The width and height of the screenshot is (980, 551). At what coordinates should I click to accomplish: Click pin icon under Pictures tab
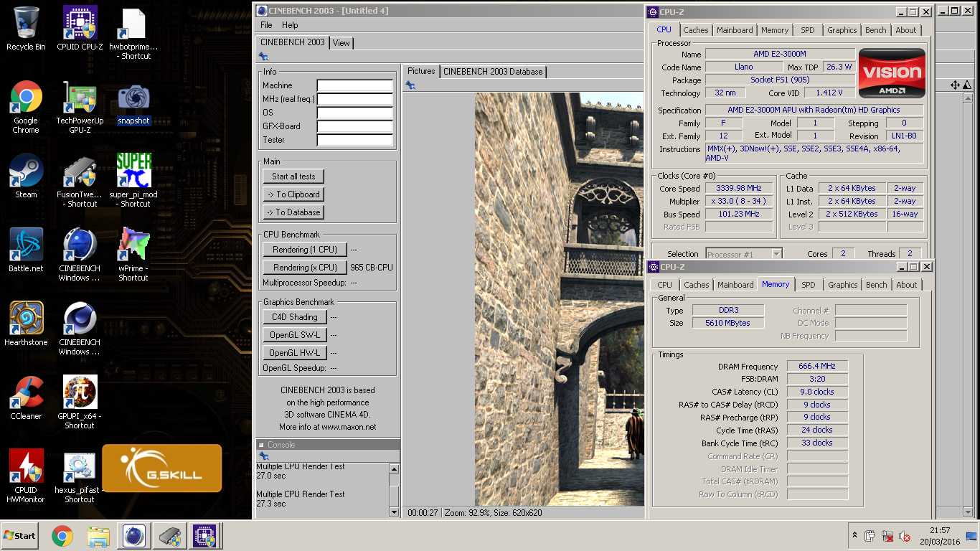coord(410,85)
